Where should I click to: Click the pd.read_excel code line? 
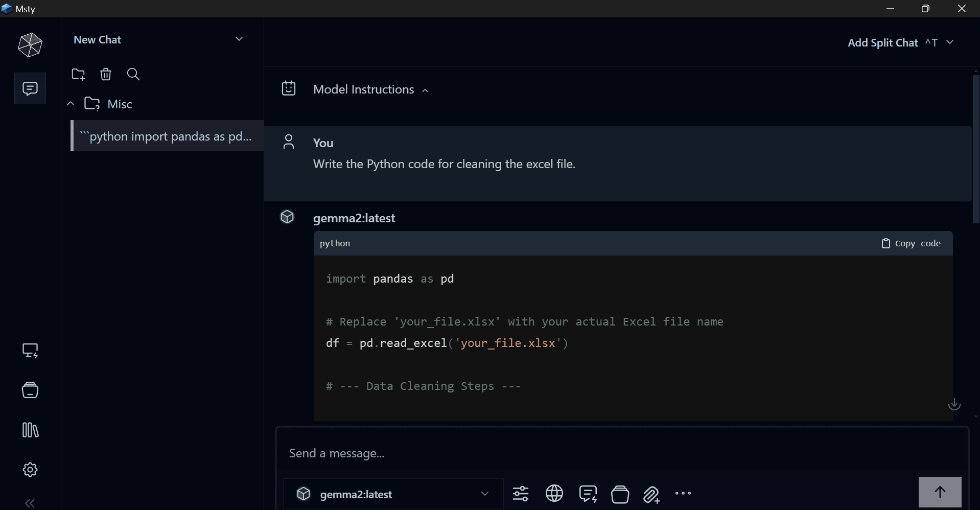pyautogui.click(x=447, y=343)
